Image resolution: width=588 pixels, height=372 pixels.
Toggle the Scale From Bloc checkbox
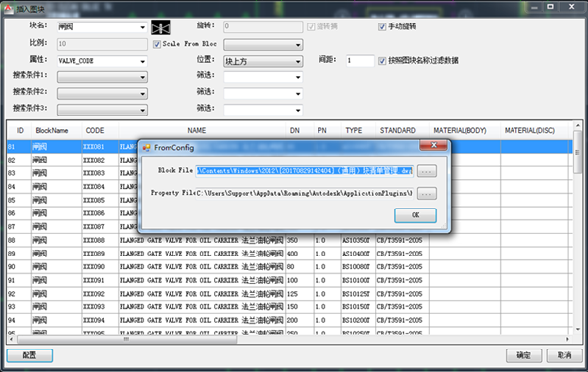point(157,44)
